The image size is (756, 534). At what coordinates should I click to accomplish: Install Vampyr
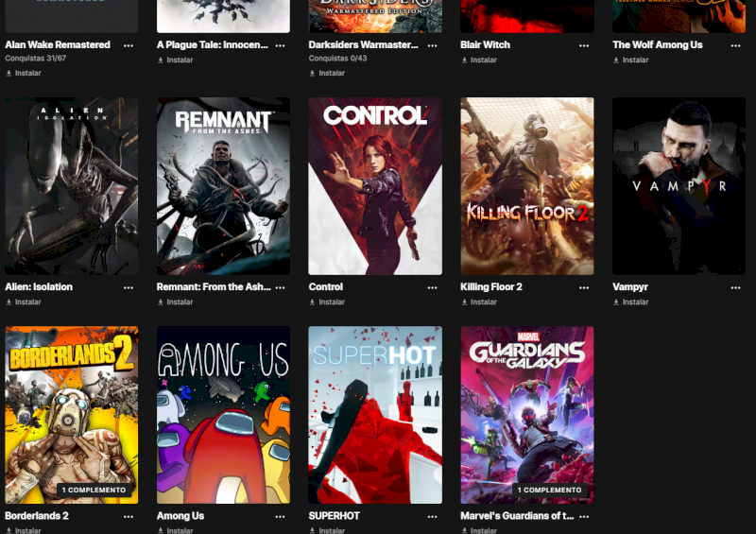(631, 302)
